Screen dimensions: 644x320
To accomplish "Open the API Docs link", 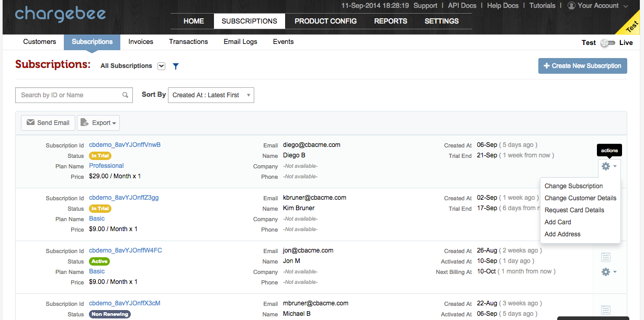I will click(x=462, y=6).
